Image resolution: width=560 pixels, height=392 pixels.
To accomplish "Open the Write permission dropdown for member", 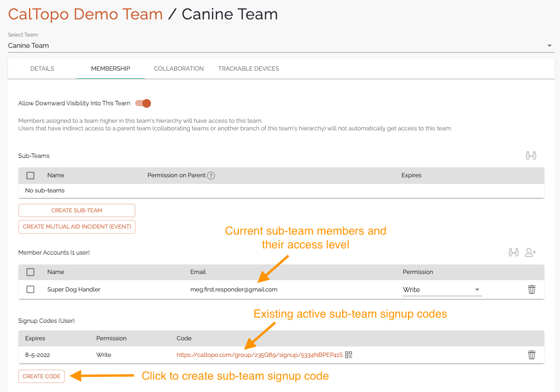I will coord(441,290).
